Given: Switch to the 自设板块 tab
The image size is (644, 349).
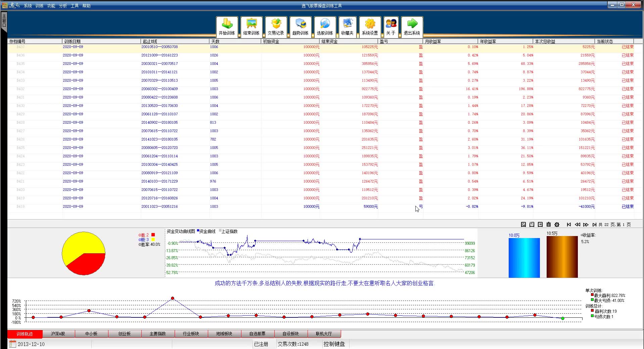Looking at the screenshot, I should point(290,334).
